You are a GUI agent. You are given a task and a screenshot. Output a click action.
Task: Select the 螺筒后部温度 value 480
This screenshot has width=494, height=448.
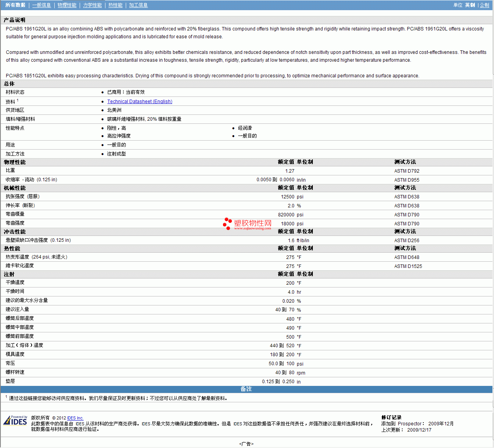tap(291, 319)
